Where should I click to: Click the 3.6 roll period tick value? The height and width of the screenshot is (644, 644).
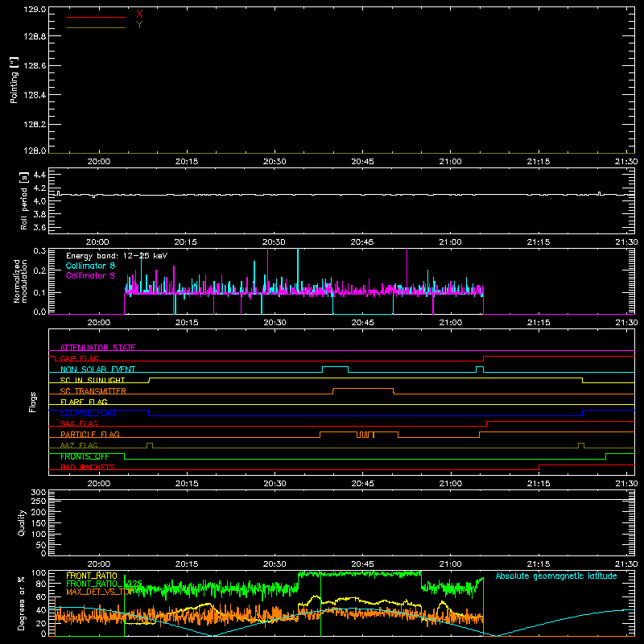39,228
